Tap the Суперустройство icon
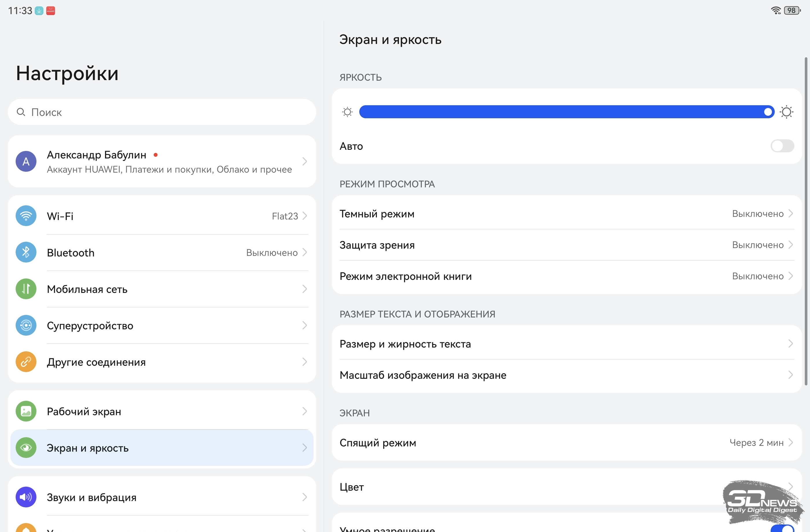 [x=26, y=325]
